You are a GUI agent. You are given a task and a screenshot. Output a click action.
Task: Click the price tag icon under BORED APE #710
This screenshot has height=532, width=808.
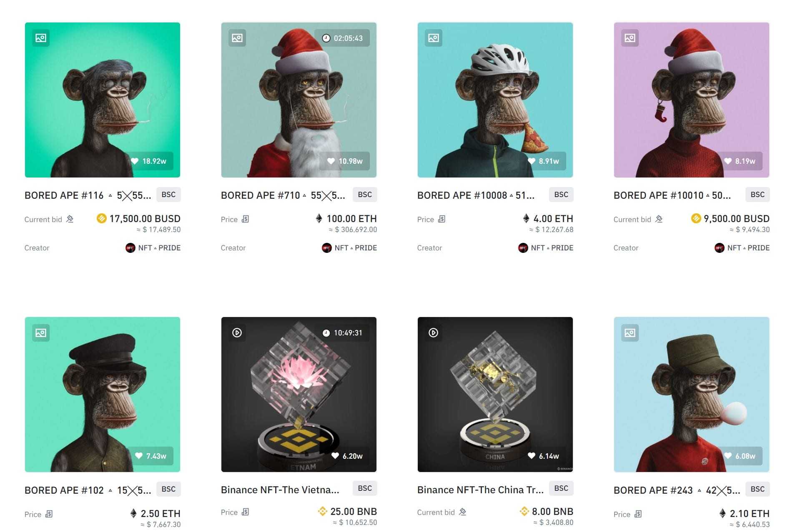246,219
